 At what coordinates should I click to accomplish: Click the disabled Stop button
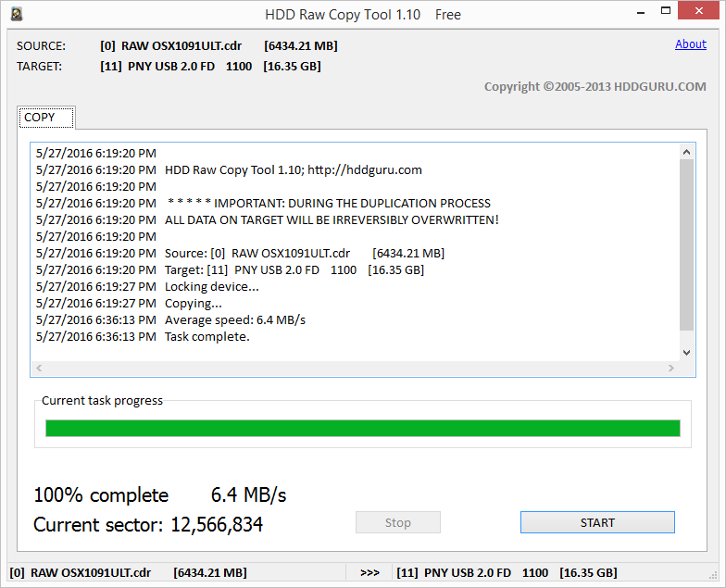[x=398, y=522]
